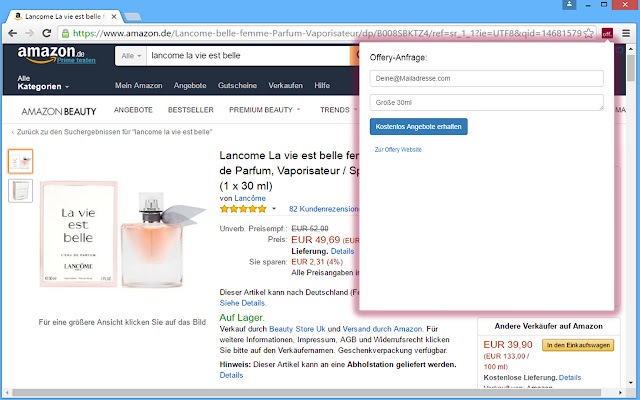Viewport: 640px width, 400px height.
Task: Reload the page with the refresh icon
Action: [55, 34]
